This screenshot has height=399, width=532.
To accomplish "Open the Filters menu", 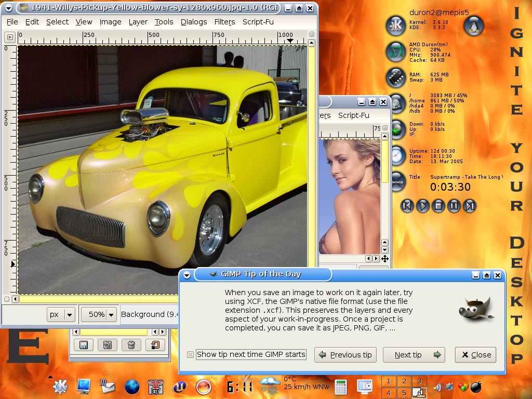I will (x=224, y=22).
